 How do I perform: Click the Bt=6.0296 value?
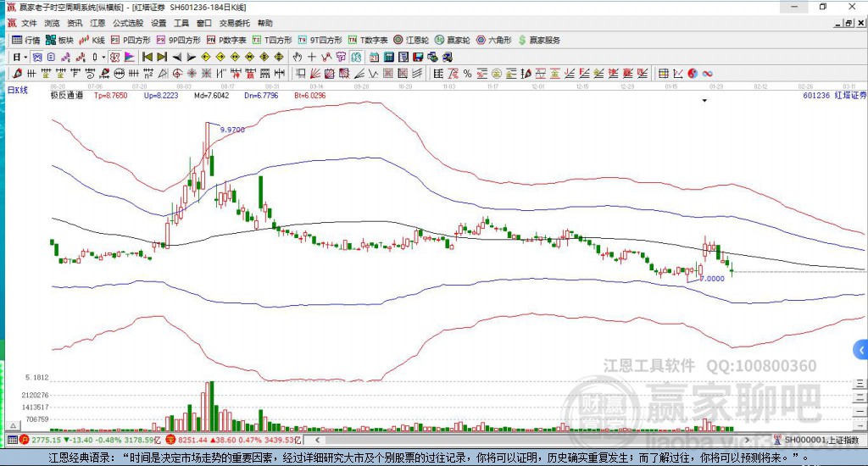coord(310,96)
